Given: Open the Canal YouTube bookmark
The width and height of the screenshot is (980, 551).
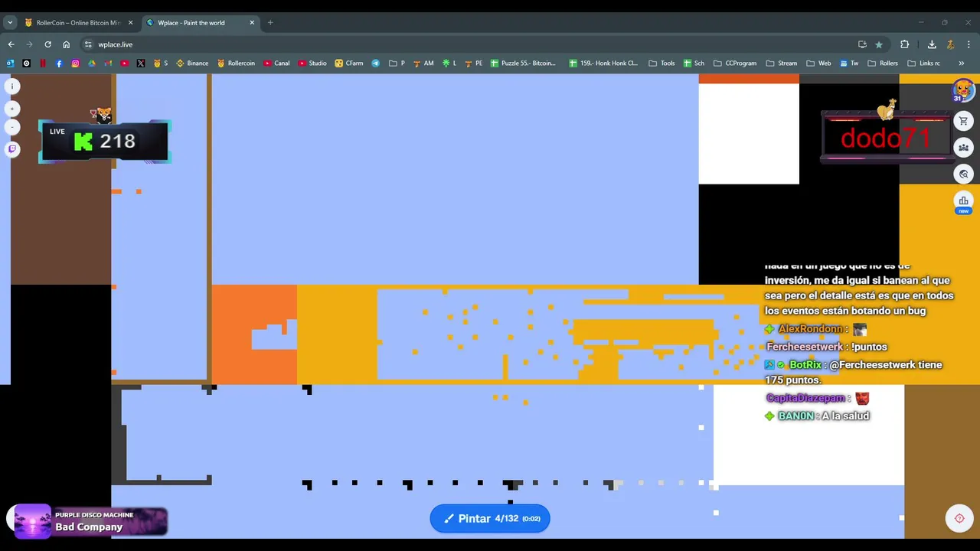Looking at the screenshot, I should [x=277, y=64].
